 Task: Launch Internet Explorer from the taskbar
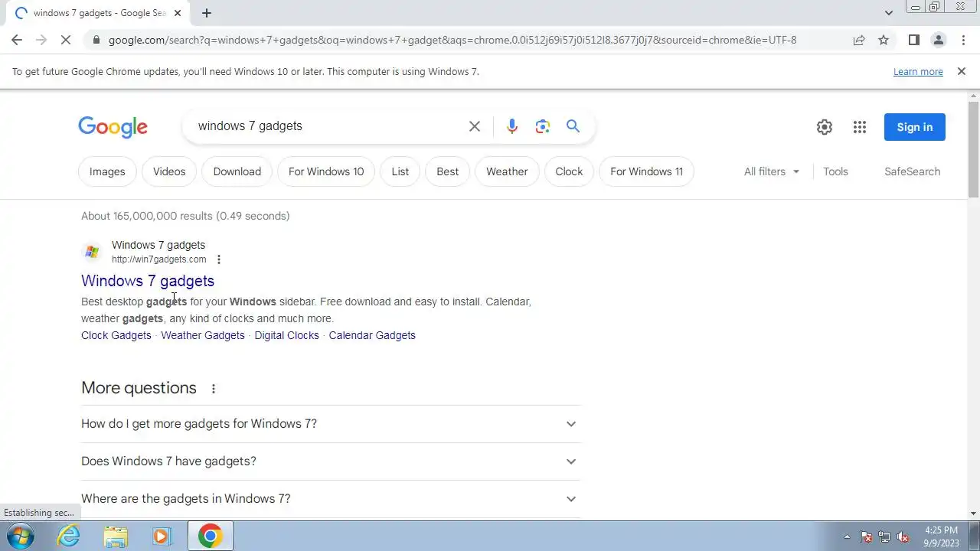[x=69, y=536]
